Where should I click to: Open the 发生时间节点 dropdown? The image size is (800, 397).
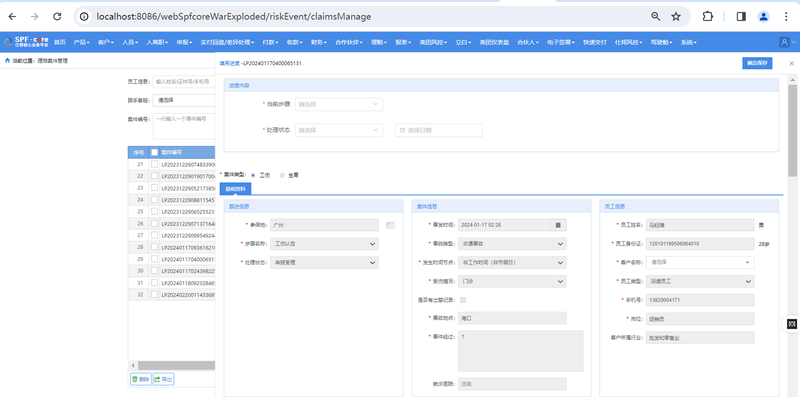[512, 263]
